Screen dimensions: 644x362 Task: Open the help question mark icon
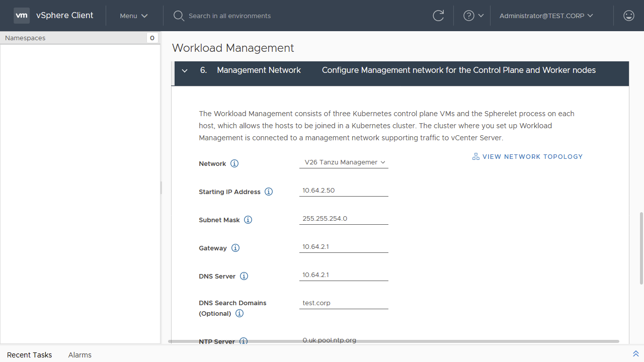[x=469, y=16]
